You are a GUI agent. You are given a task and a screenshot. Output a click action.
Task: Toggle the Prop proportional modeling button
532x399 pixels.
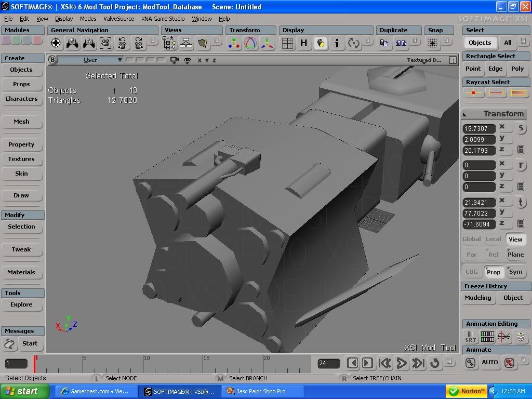click(494, 272)
